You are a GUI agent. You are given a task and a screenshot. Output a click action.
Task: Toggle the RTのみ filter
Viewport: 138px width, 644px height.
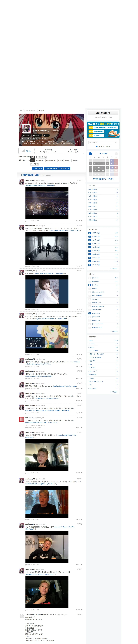[x=61, y=160]
